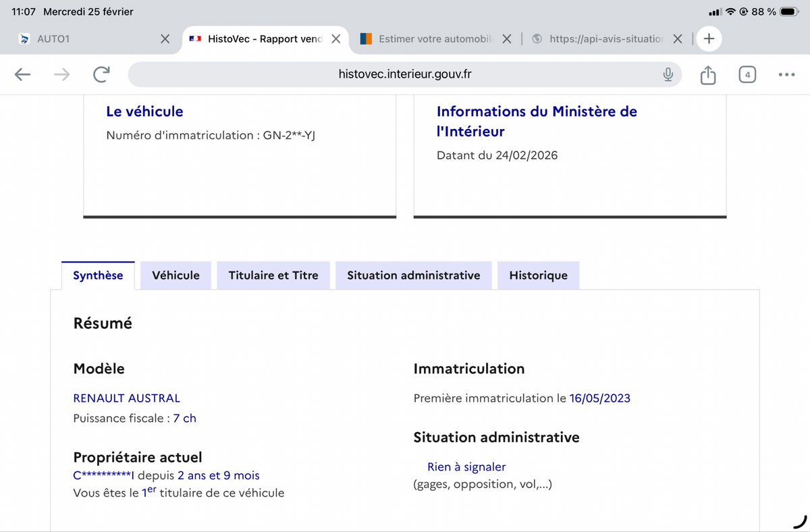Open the Situation administrative tab
Screen dimensions: 810x532
413,275
